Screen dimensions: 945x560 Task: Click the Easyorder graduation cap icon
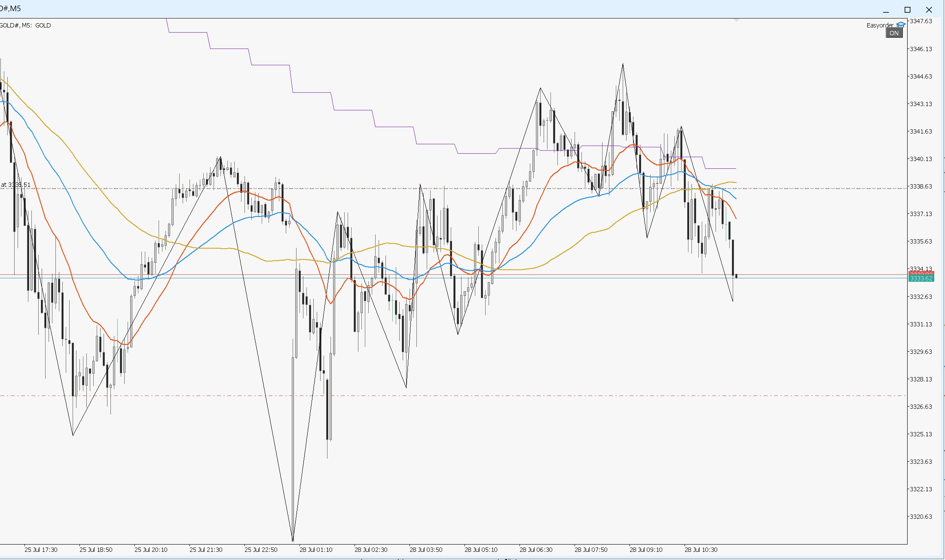[901, 25]
